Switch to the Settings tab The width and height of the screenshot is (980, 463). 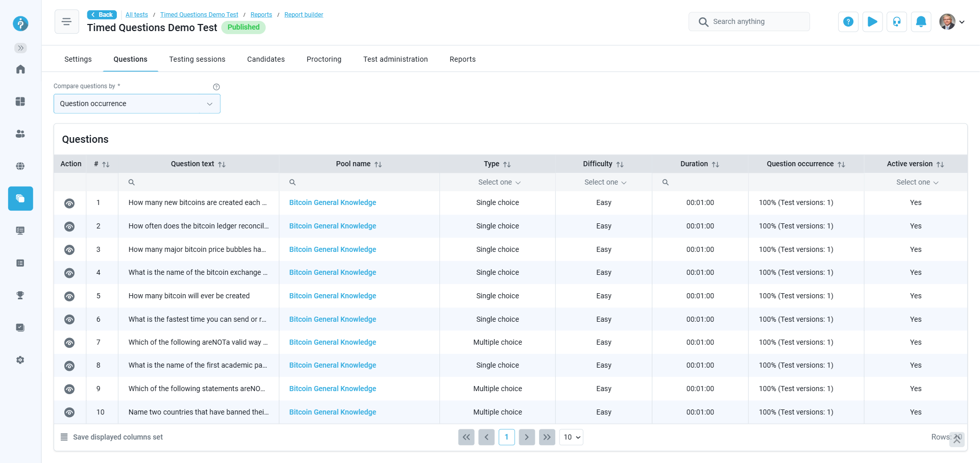tap(78, 59)
